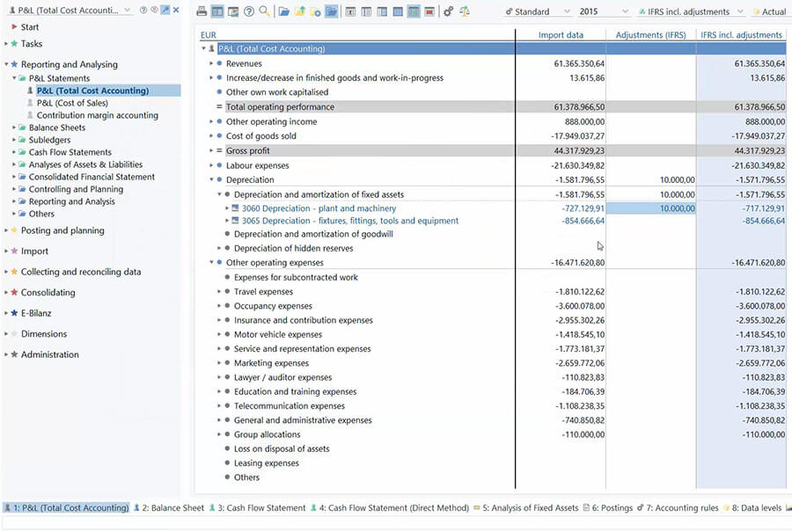Switch to 7: Accounting rules tab
This screenshot has width=792, height=532.
[x=678, y=507]
